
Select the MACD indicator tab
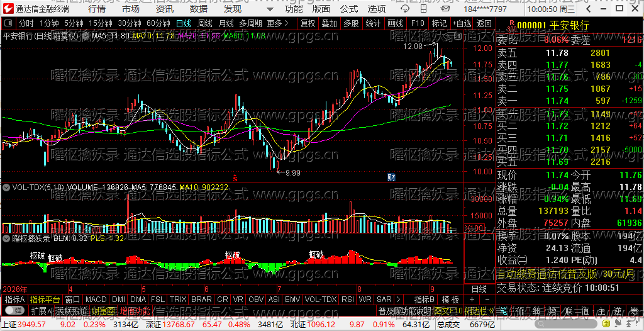[x=96, y=300]
